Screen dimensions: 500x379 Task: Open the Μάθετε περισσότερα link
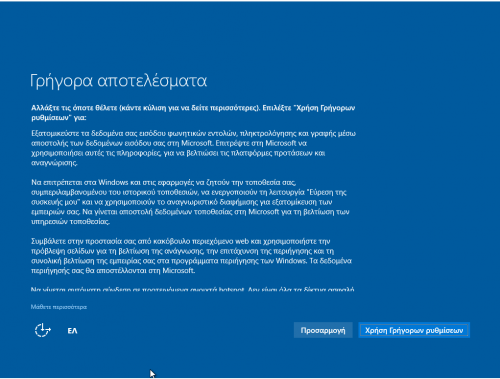tap(59, 307)
